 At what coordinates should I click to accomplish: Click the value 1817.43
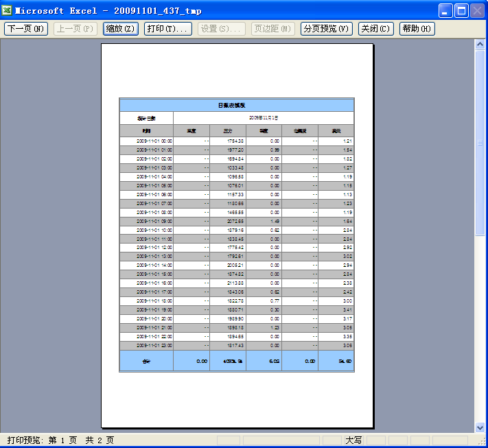(x=235, y=345)
